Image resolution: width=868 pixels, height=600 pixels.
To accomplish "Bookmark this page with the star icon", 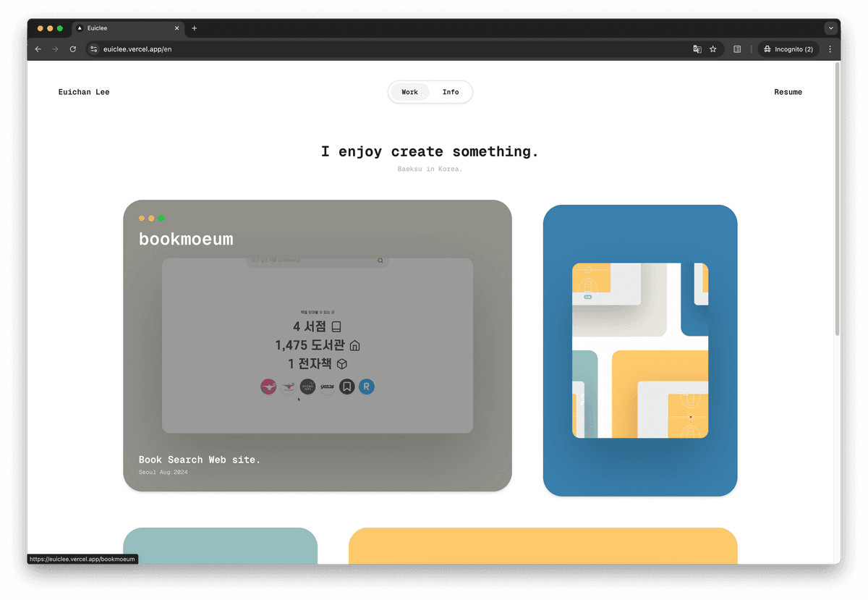I will tap(712, 49).
